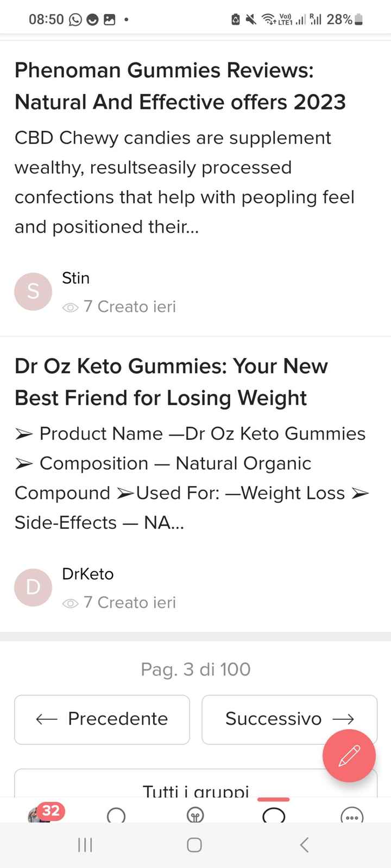Switch to the middle bottom navigation tab
391x868 pixels.
194,815
